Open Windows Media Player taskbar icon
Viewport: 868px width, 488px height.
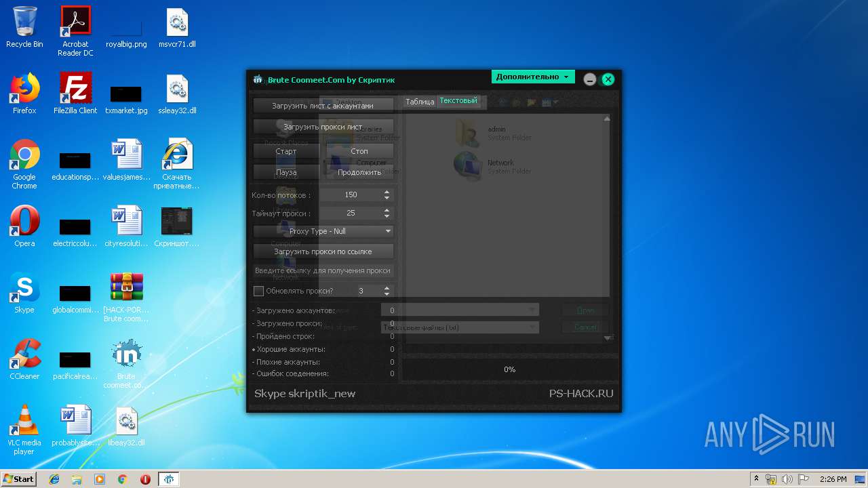pyautogui.click(x=100, y=479)
